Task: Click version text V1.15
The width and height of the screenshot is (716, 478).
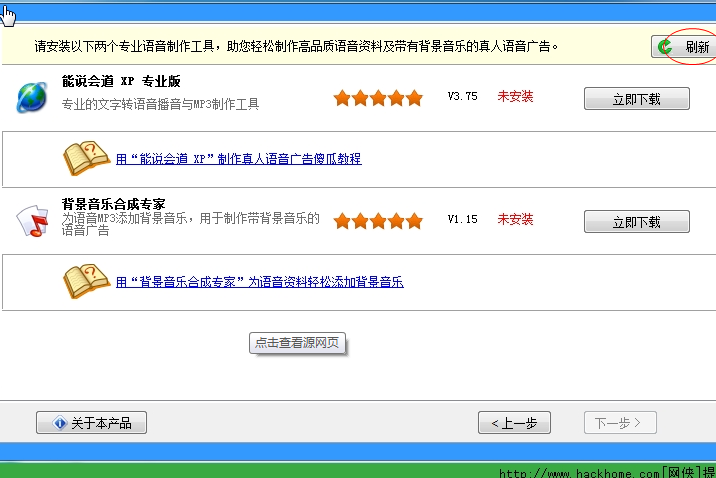Action: click(463, 219)
